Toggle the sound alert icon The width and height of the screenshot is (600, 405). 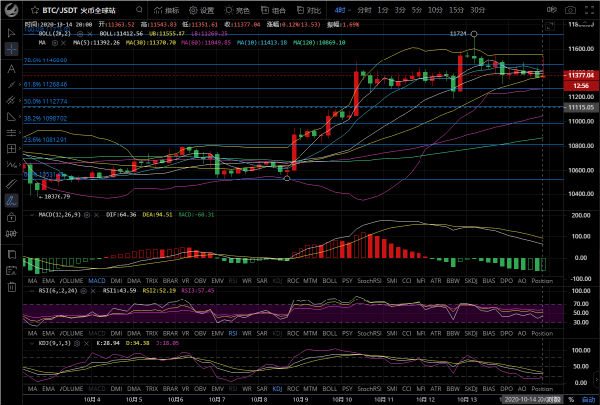coord(552,10)
